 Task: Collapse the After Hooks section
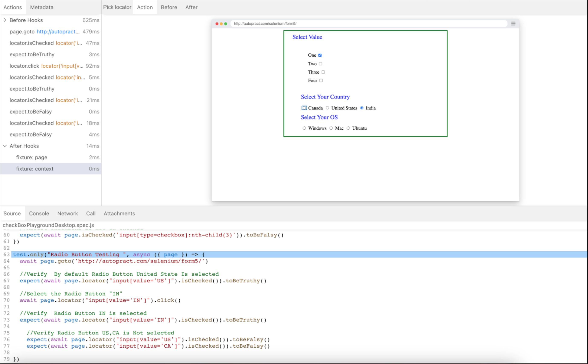point(5,146)
